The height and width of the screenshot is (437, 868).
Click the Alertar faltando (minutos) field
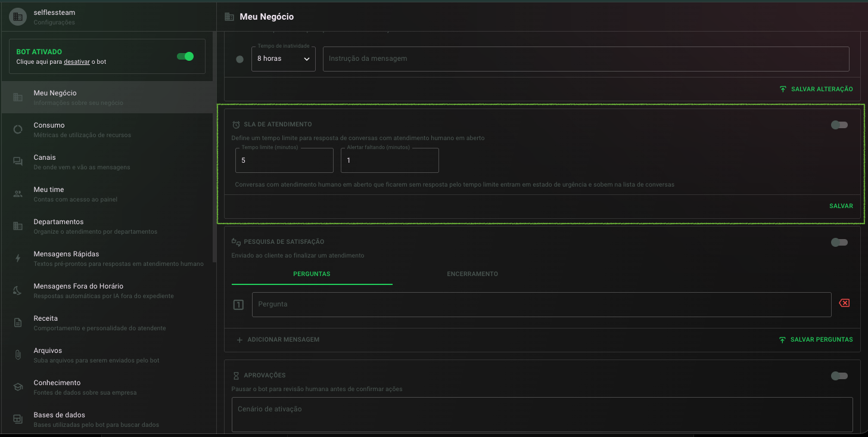click(390, 160)
